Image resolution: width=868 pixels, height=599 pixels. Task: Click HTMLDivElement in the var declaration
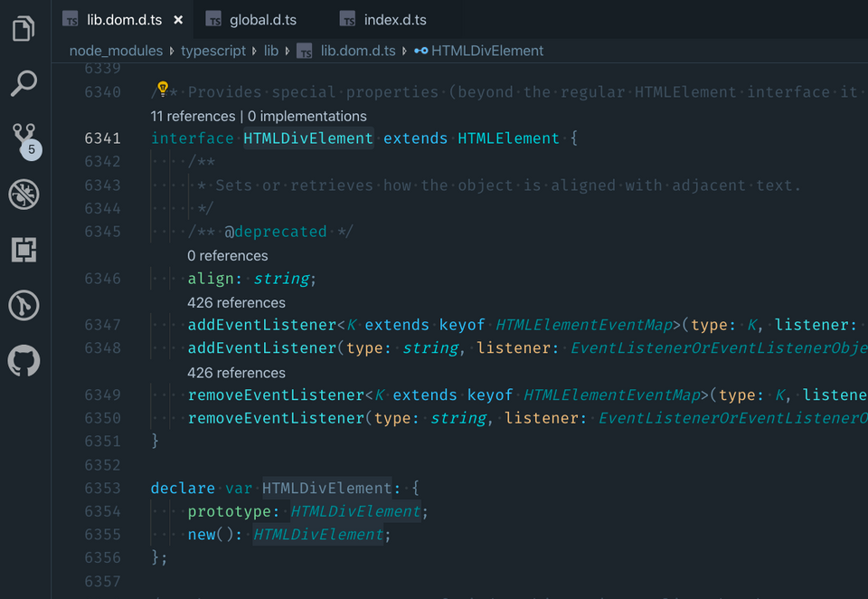(x=326, y=489)
